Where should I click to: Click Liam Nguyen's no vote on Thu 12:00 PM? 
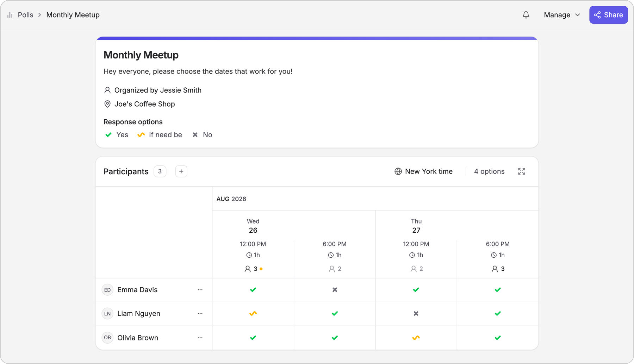[x=416, y=314]
